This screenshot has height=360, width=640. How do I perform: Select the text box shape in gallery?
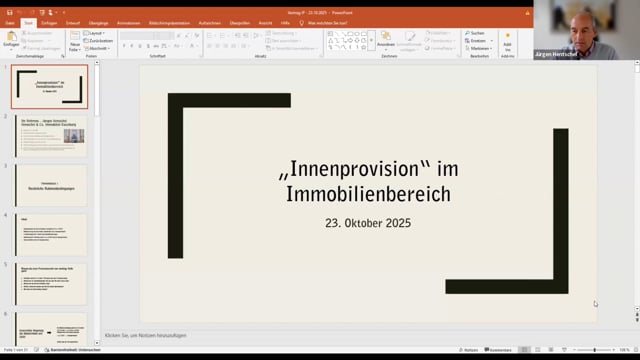[330, 34]
